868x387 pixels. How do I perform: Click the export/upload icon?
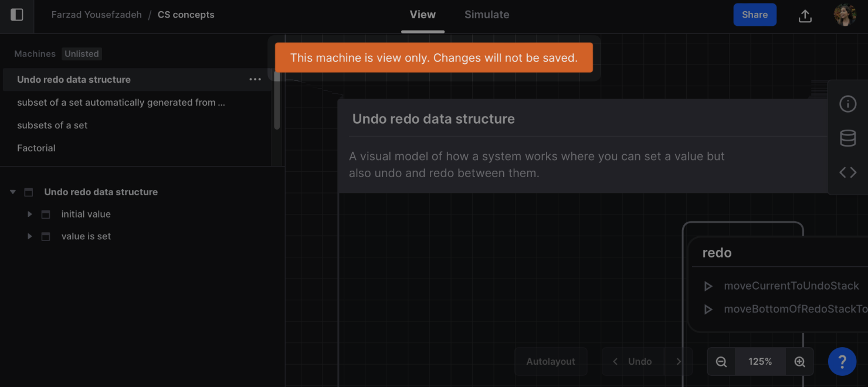(805, 16)
